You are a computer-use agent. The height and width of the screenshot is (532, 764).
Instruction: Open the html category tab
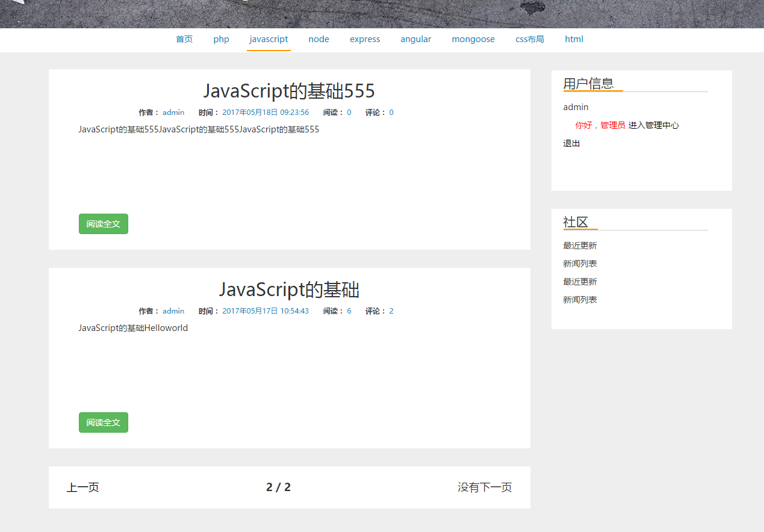coord(574,39)
